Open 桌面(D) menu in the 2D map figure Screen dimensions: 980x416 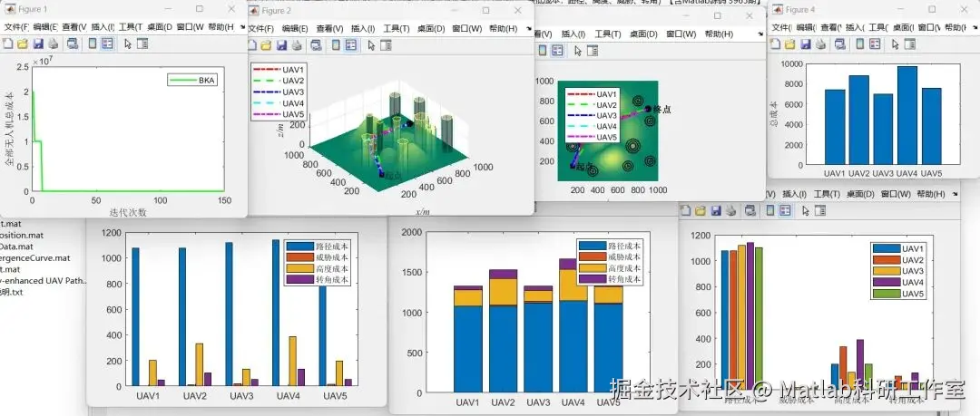pyautogui.click(x=643, y=34)
